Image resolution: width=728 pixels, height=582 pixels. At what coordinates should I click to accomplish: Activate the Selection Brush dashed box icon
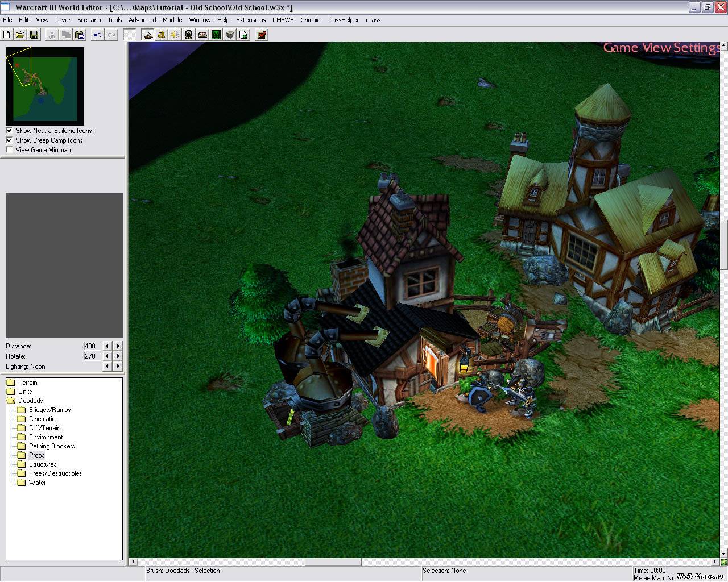pyautogui.click(x=130, y=35)
